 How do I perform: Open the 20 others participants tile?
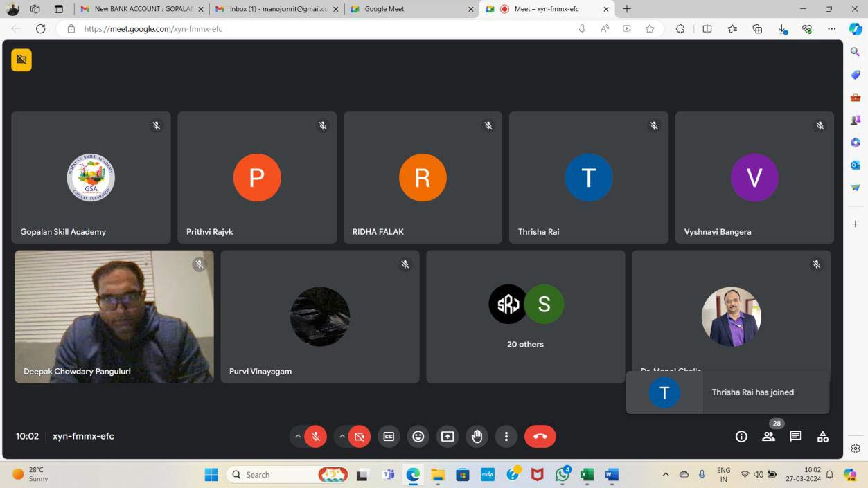[x=526, y=316]
